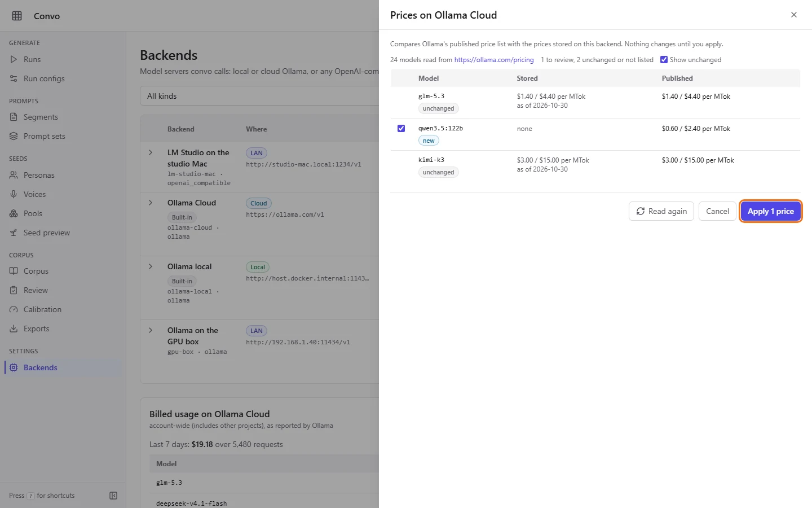Click the Runs play icon
812x508 pixels.
pos(14,59)
